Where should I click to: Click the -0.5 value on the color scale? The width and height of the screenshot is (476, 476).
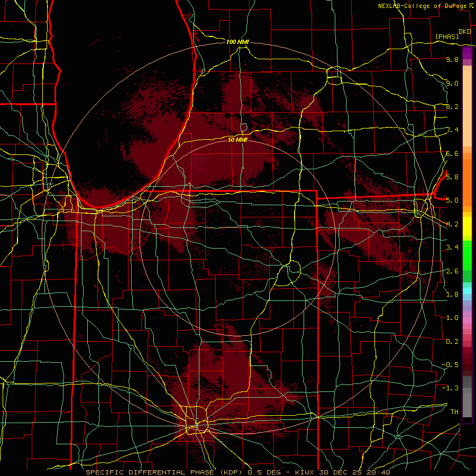[450, 364]
